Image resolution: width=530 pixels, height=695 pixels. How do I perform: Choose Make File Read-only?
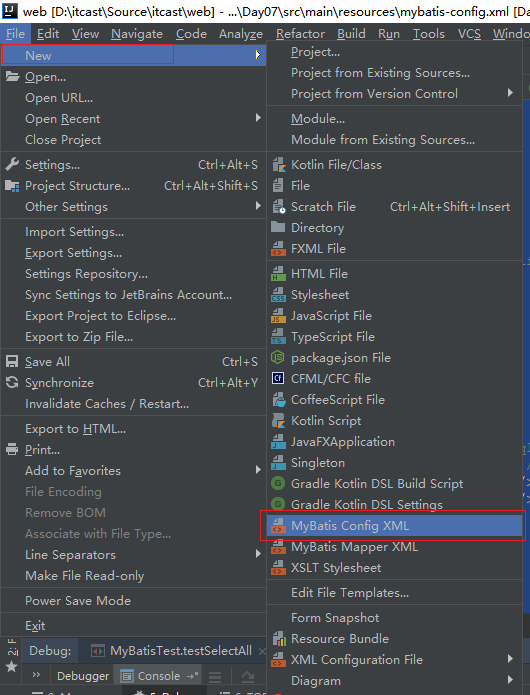click(x=85, y=576)
